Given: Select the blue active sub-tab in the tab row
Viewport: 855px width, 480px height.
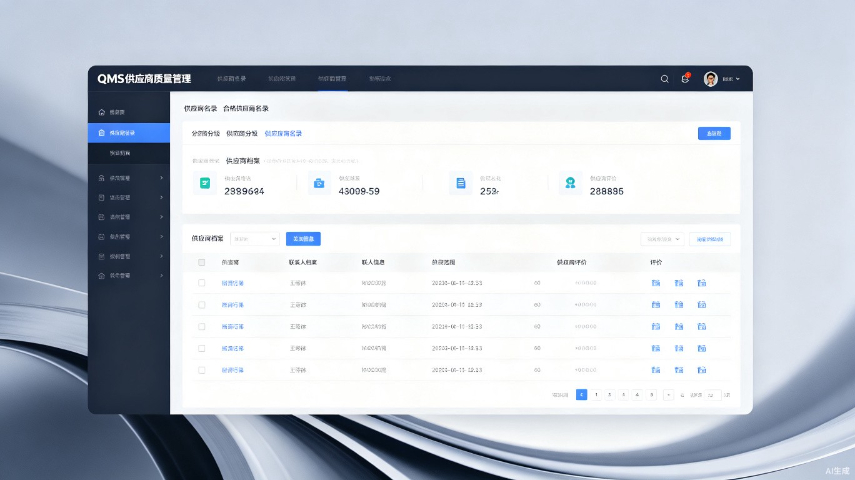Looking at the screenshot, I should point(283,134).
